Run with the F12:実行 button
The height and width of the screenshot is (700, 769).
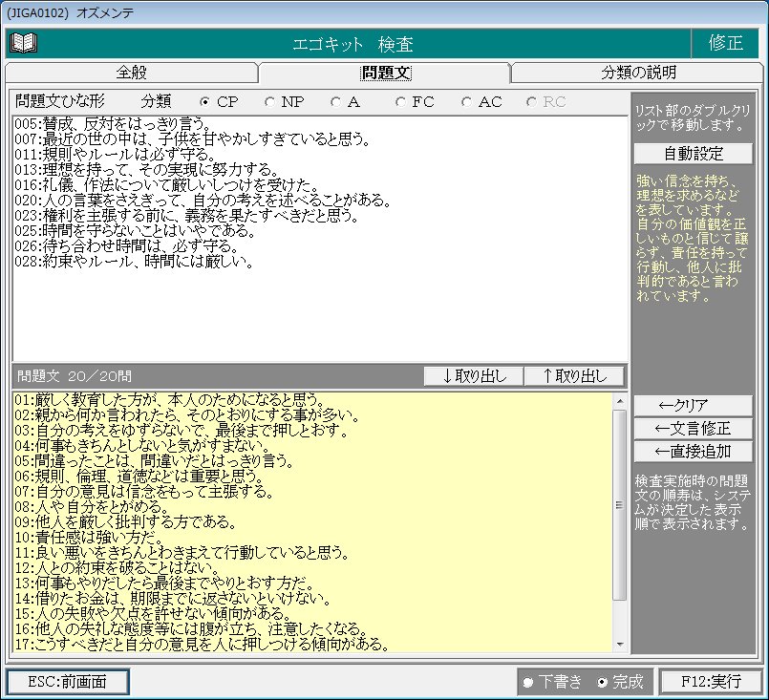click(x=711, y=682)
